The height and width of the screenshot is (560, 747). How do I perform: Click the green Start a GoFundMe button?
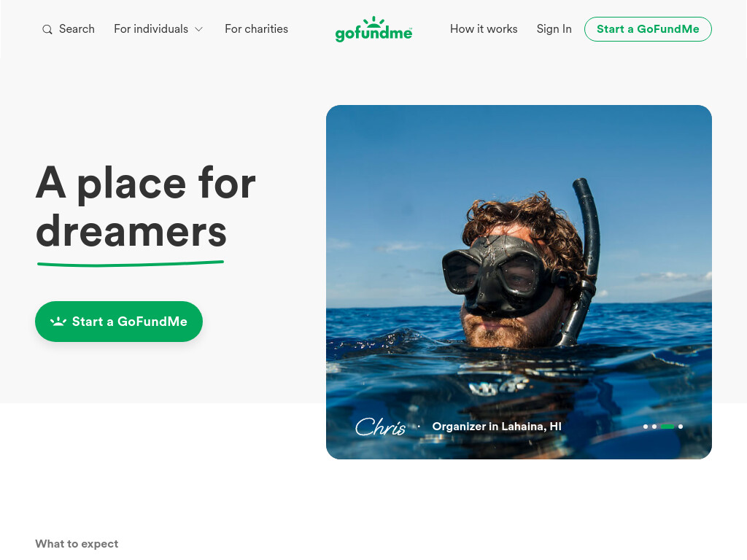119,322
